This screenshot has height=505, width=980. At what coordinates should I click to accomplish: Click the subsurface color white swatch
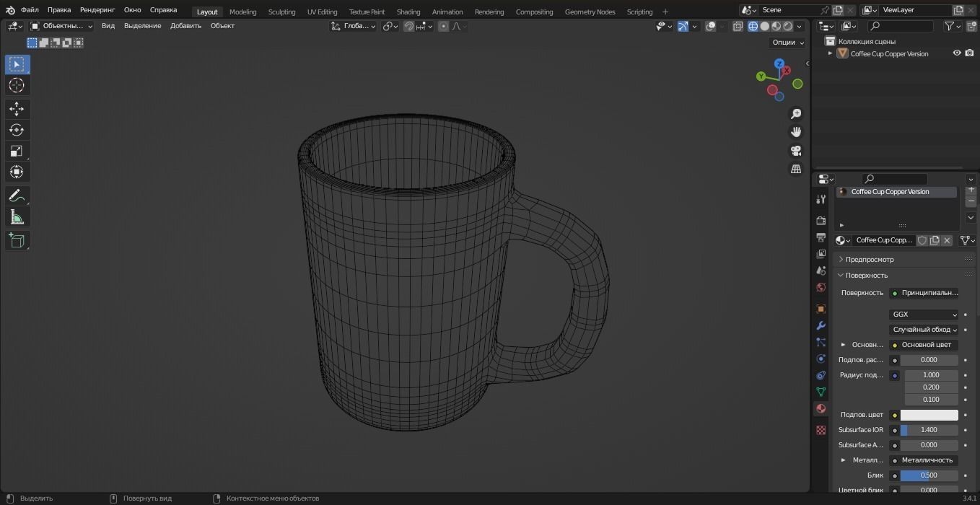(x=929, y=415)
